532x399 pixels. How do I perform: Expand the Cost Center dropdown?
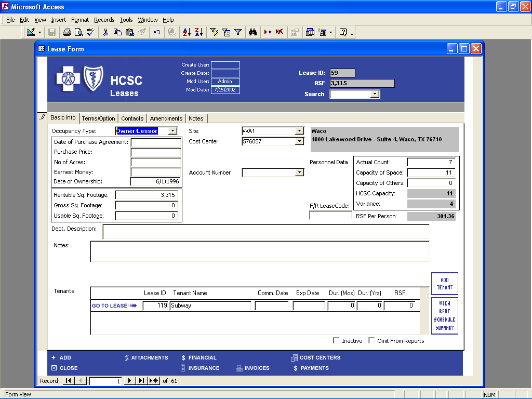click(299, 141)
